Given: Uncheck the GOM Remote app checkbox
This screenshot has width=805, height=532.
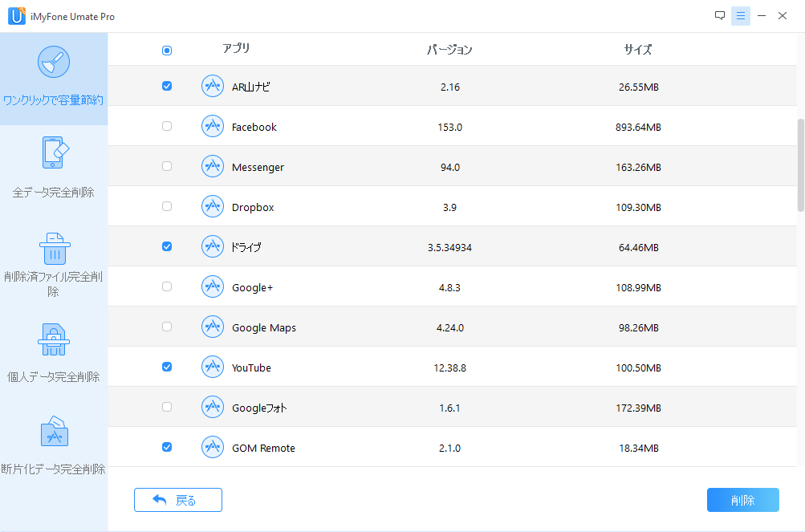Looking at the screenshot, I should click(167, 447).
